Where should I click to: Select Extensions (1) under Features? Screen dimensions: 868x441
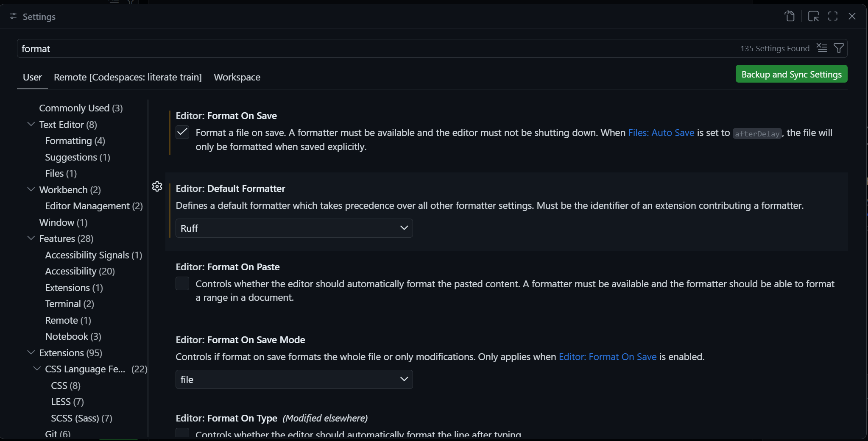coord(74,288)
